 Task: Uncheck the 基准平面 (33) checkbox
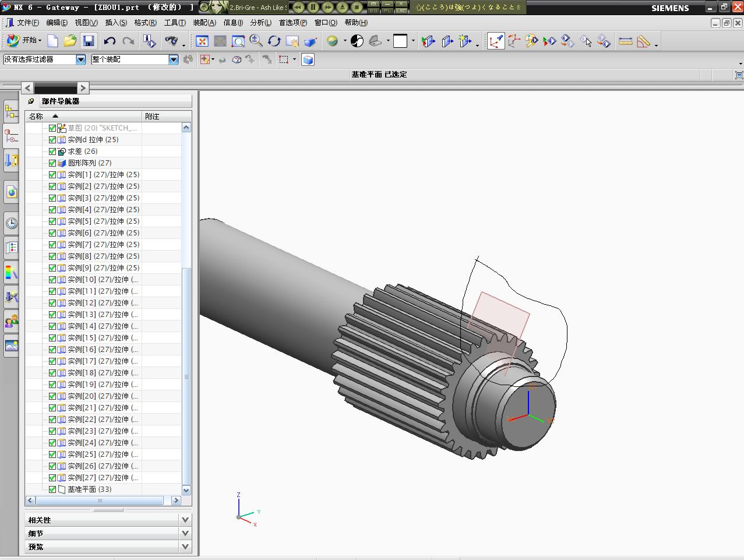click(x=52, y=489)
